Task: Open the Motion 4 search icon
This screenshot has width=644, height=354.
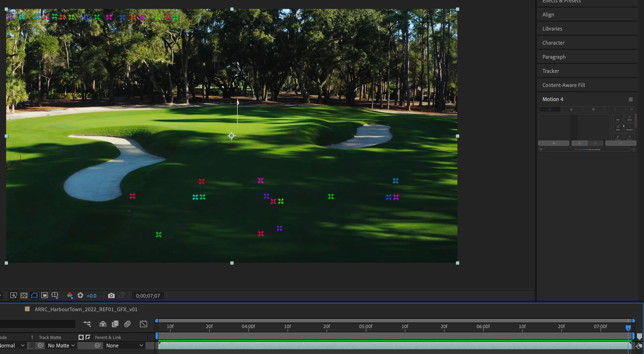Action: (631, 109)
